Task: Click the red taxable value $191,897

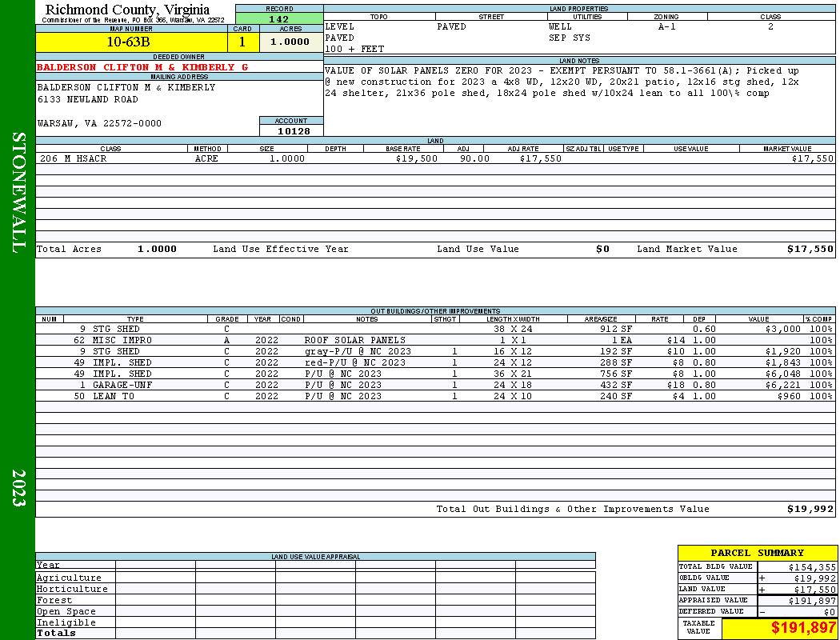Action: pos(803,628)
